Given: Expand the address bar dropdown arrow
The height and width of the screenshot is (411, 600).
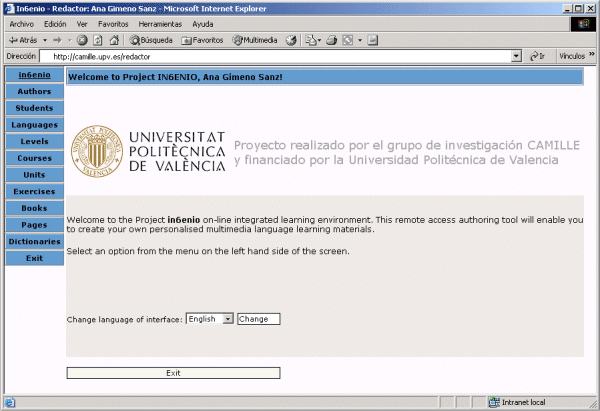Looking at the screenshot, I should (x=516, y=57).
